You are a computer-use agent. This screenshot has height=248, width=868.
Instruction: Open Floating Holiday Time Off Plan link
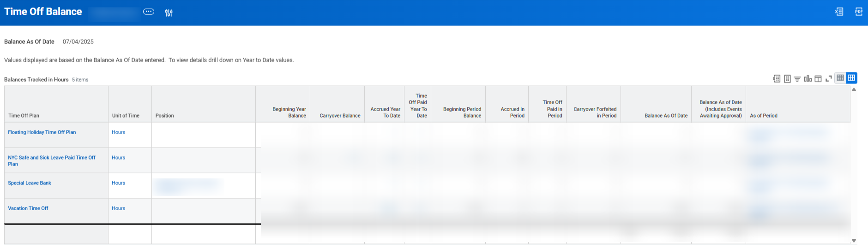click(42, 132)
